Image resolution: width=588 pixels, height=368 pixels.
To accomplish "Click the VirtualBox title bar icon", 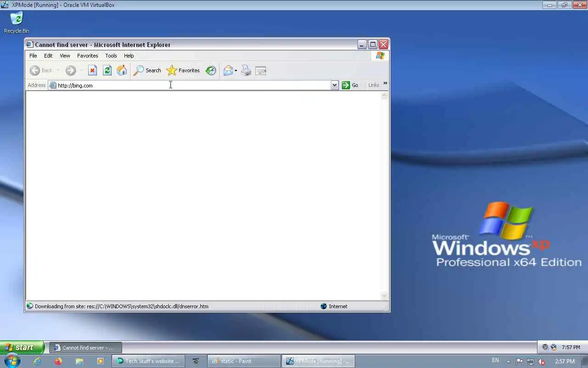I will click(5, 5).
